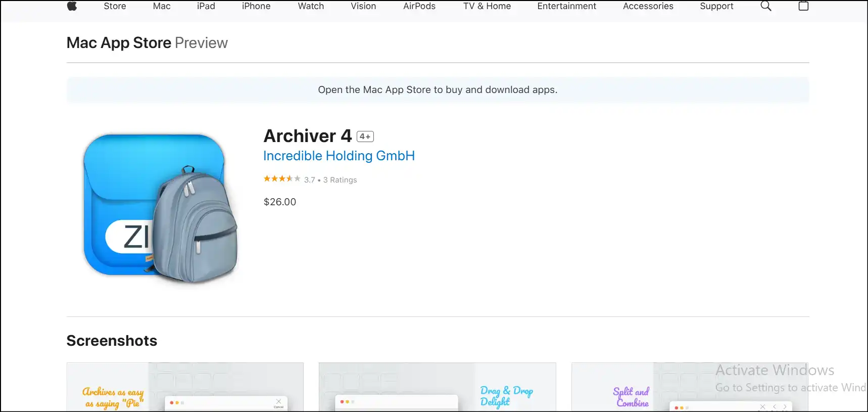Open the Entertainment menu
The height and width of the screenshot is (412, 868).
[567, 6]
